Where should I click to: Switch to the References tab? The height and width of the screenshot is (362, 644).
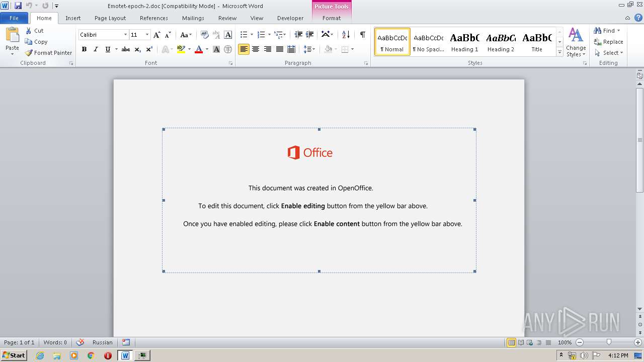click(x=154, y=18)
